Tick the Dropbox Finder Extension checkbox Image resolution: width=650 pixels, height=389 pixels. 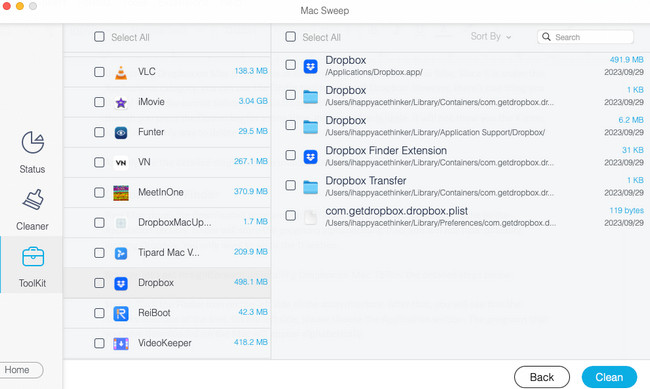pos(291,155)
